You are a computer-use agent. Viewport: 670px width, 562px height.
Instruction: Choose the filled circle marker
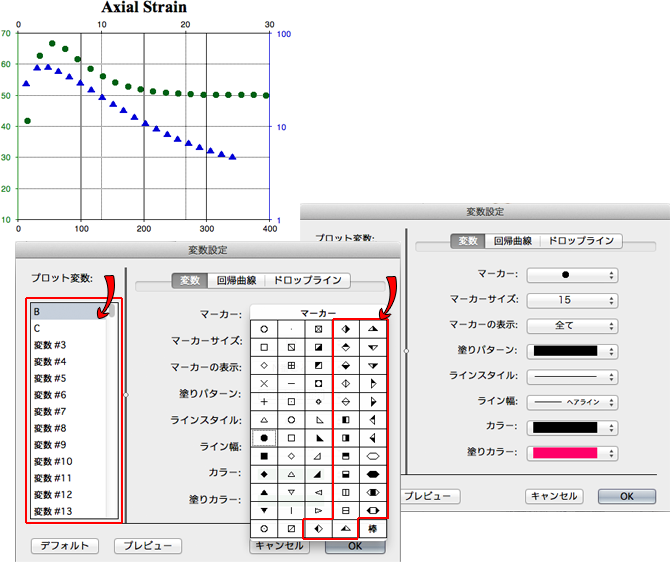tap(264, 438)
